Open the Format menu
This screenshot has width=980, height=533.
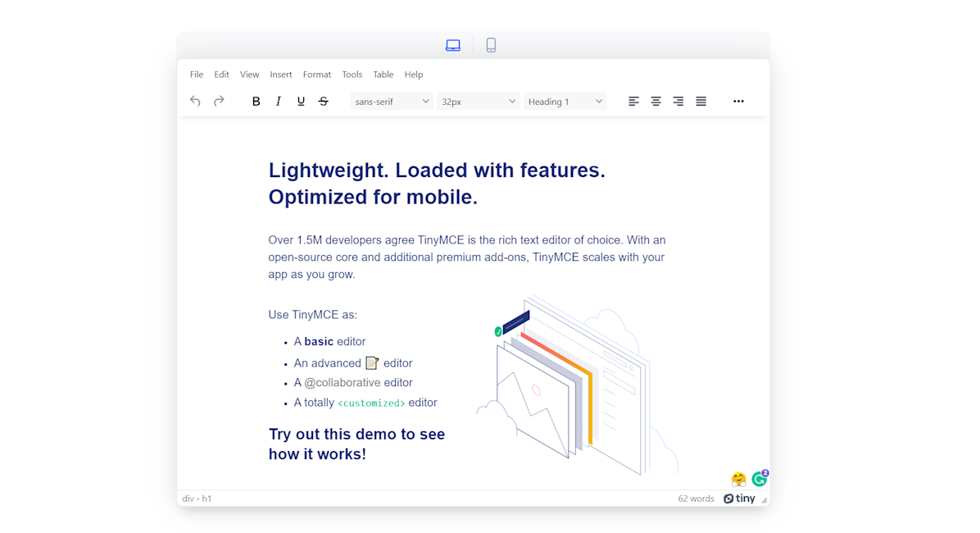tap(317, 75)
